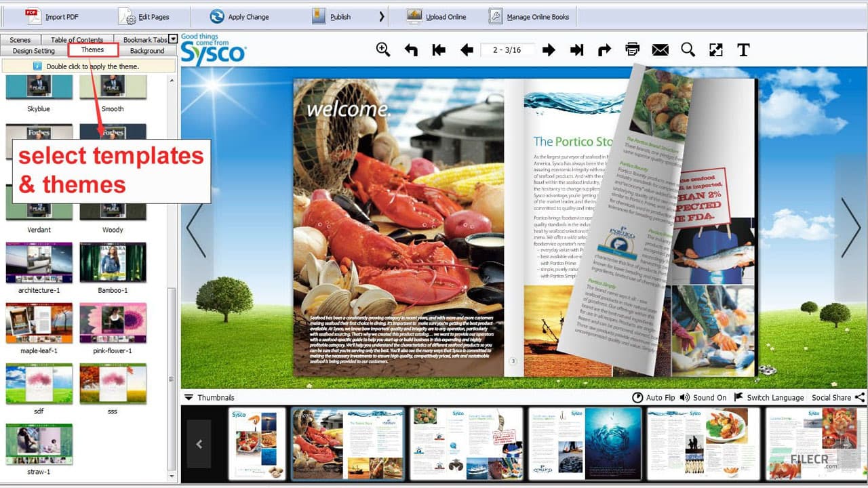Open the Print function
Screen dimensions: 868x488
632,49
